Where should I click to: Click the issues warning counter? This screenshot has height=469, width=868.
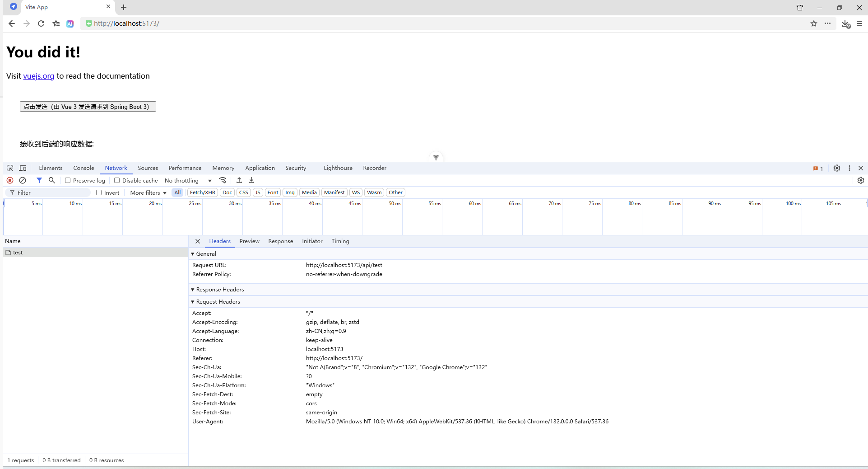(x=818, y=169)
